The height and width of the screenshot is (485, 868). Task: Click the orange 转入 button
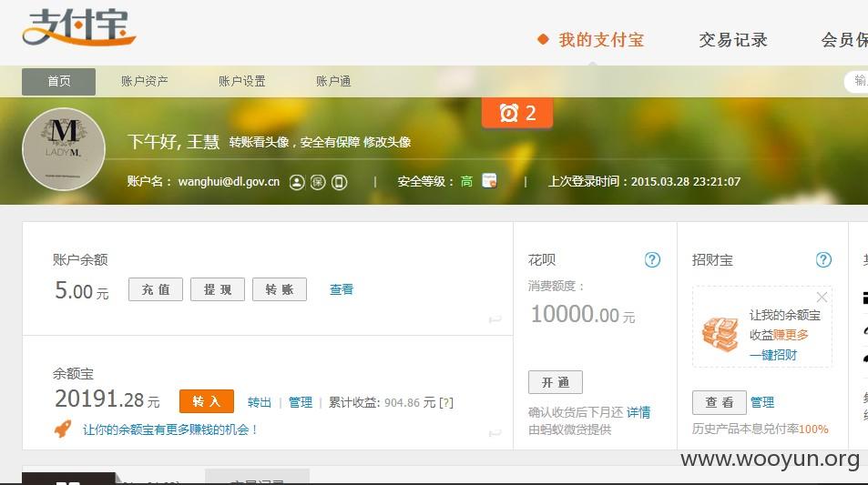tap(207, 401)
